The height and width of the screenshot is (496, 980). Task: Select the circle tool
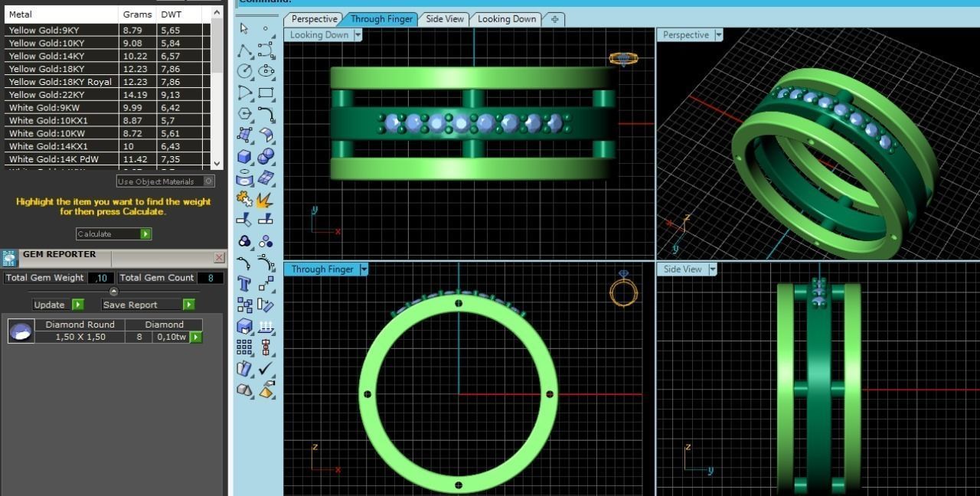(x=244, y=71)
